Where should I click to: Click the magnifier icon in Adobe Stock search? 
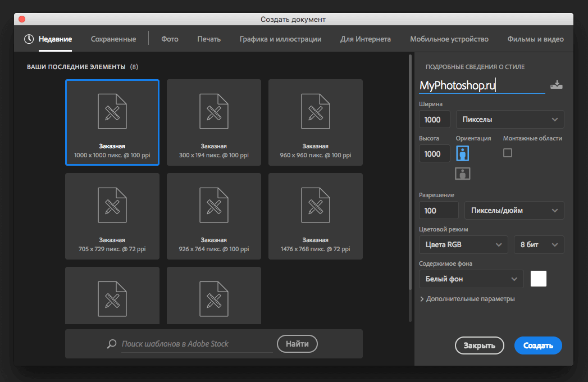[x=112, y=344]
